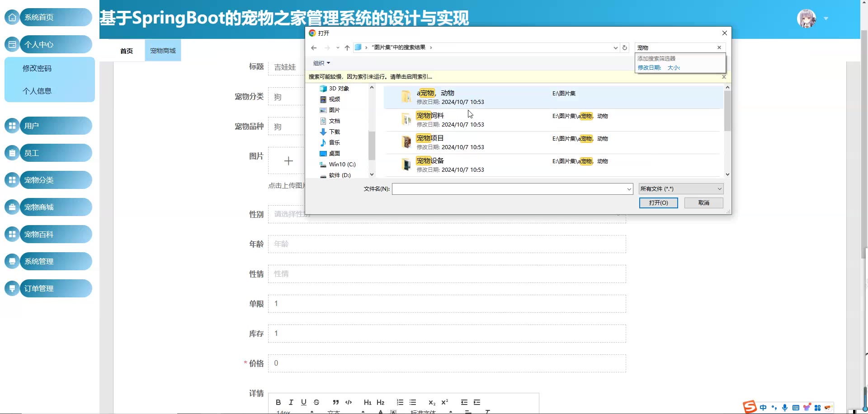Click the 年龄 input field
The image size is (868, 414).
coord(447,244)
